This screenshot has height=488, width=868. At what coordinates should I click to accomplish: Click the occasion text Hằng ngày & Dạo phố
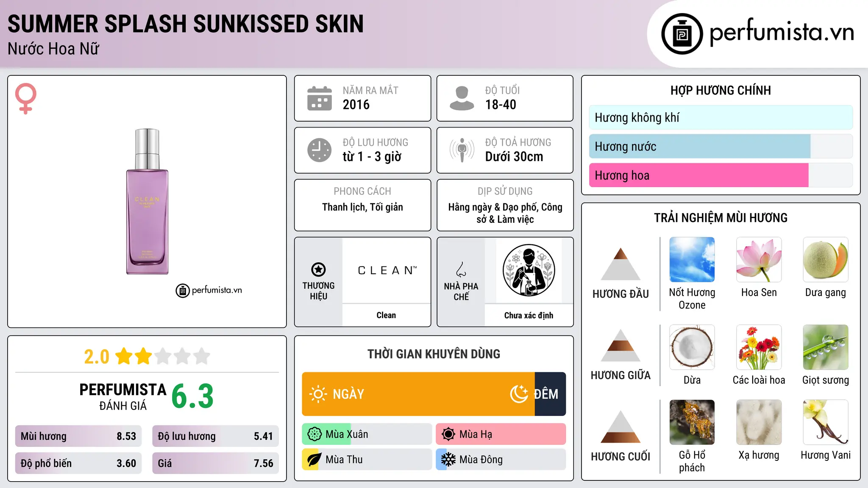click(492, 207)
